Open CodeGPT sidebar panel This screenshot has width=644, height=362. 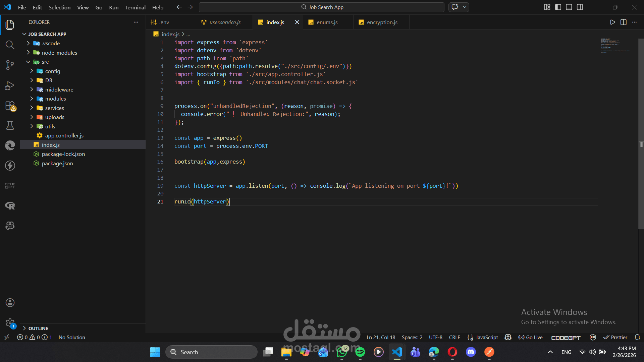pos(10,185)
